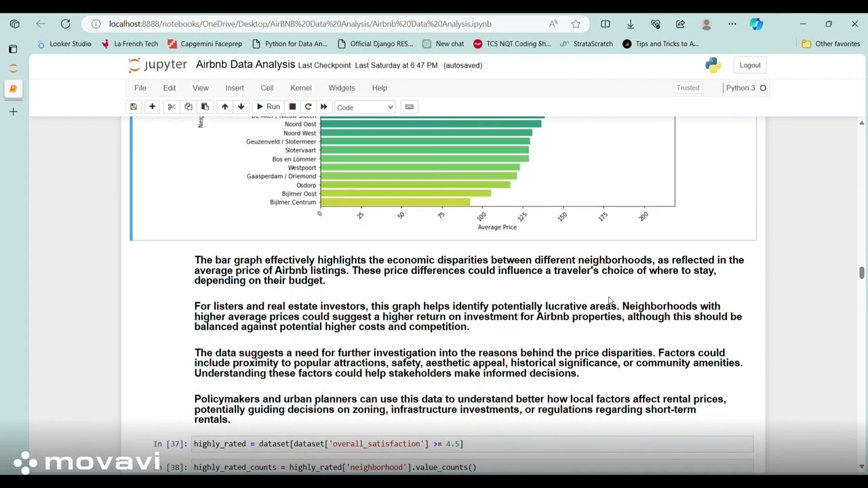
Task: Open the command palette keyboard icon
Action: [x=409, y=107]
